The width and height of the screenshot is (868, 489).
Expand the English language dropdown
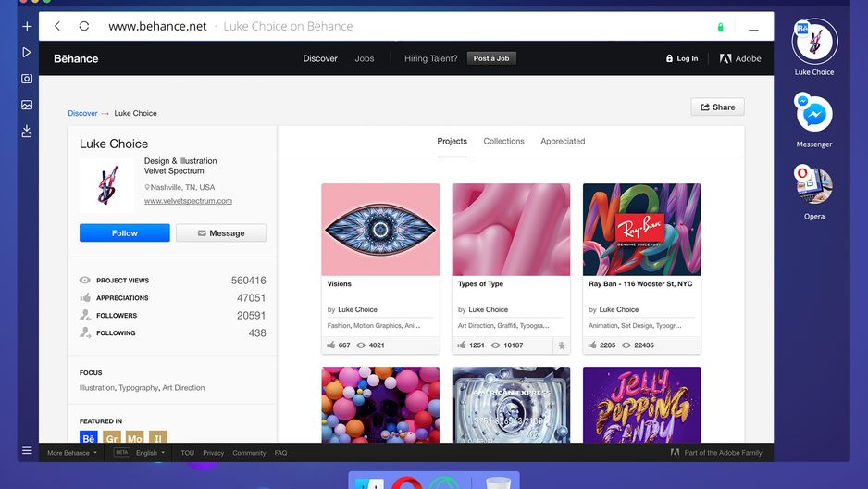point(150,453)
